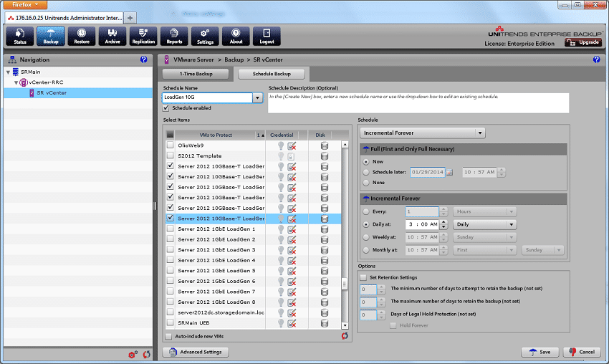Enable Set Retention Settings checkbox
Screen dimensions: 609x364
point(363,277)
